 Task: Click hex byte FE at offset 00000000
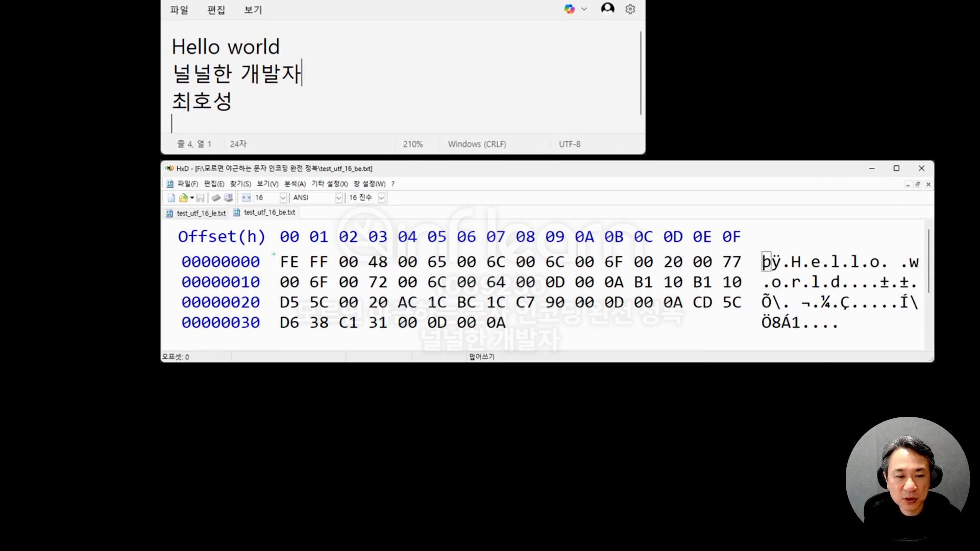[x=289, y=262]
